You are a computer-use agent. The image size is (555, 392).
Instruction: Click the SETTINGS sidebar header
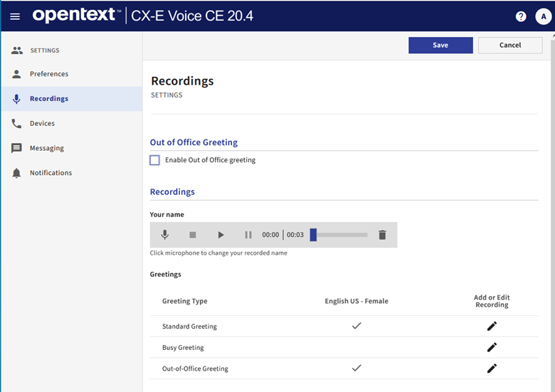tap(45, 51)
